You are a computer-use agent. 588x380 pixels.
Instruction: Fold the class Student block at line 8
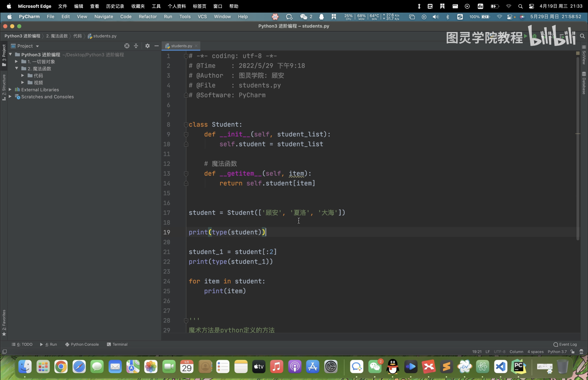pos(186,125)
